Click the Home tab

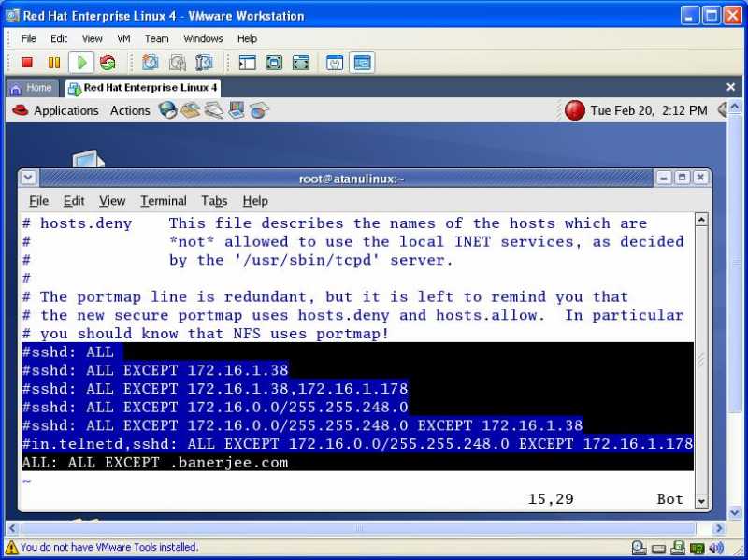(33, 87)
